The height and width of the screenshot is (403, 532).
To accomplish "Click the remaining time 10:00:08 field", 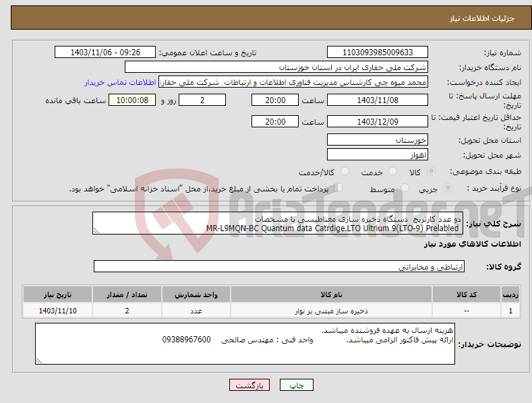I will coord(132,100).
